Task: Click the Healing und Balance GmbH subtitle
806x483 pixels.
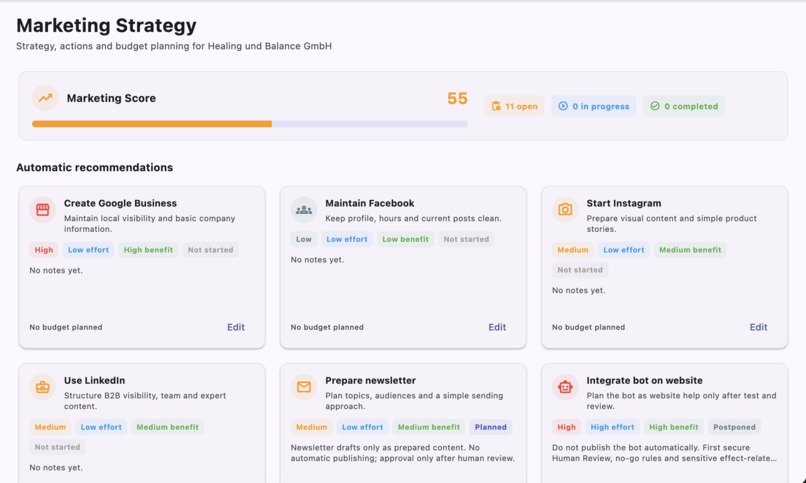Action: click(x=174, y=46)
